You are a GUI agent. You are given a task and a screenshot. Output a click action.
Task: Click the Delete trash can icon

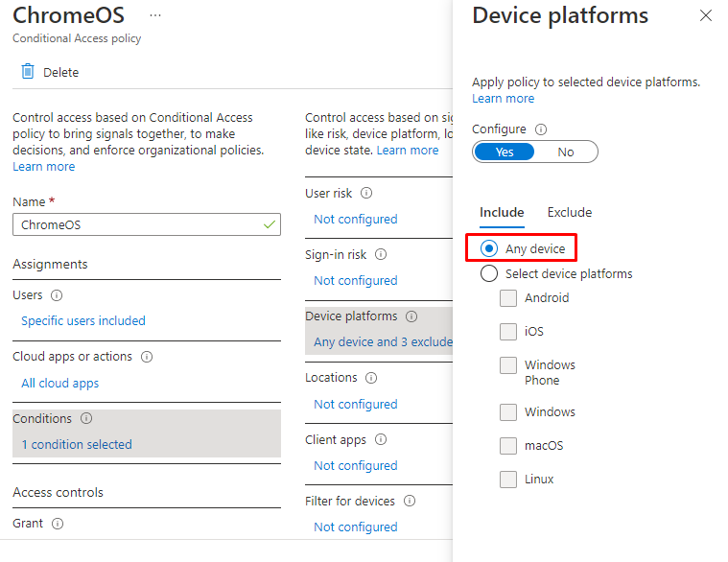[28, 72]
